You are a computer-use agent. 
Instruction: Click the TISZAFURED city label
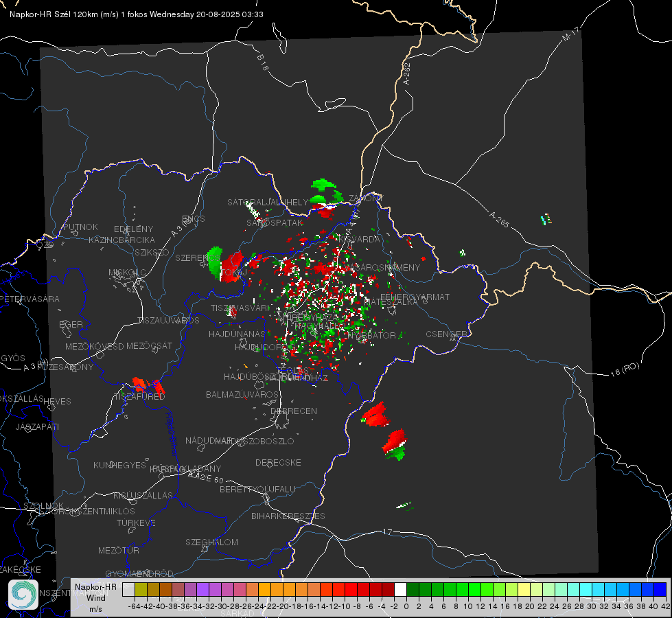[139, 397]
